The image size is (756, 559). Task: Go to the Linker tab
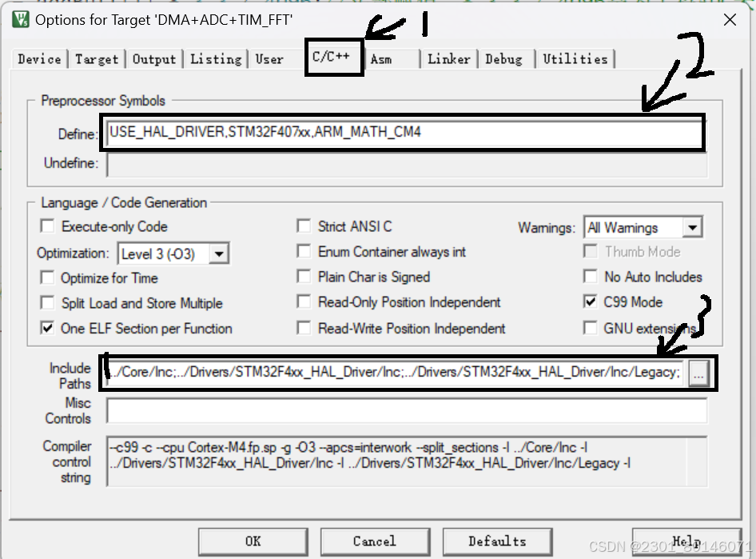coord(449,59)
